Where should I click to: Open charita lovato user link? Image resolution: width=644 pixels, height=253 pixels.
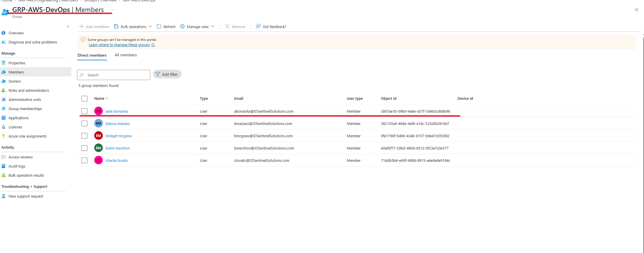pos(117,160)
